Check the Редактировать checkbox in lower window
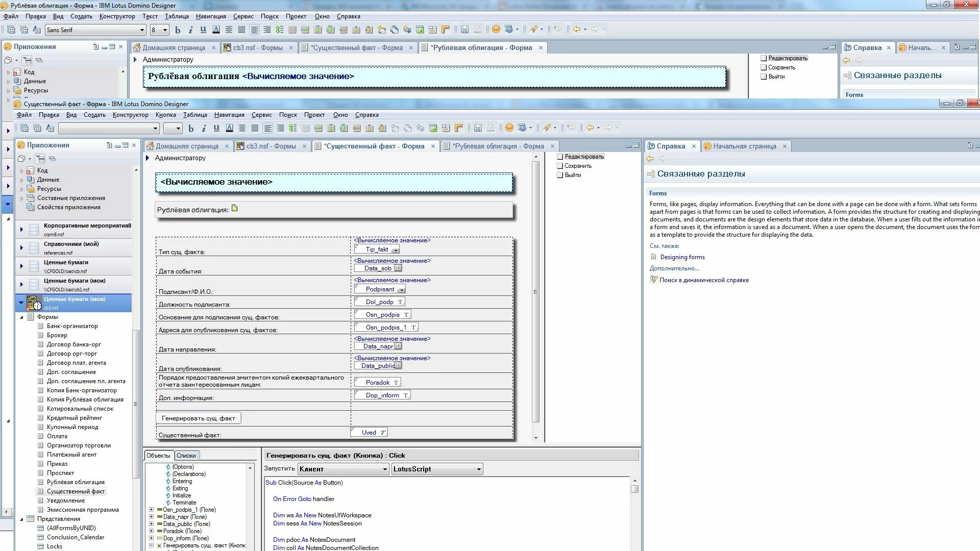The width and height of the screenshot is (980, 551). click(560, 157)
